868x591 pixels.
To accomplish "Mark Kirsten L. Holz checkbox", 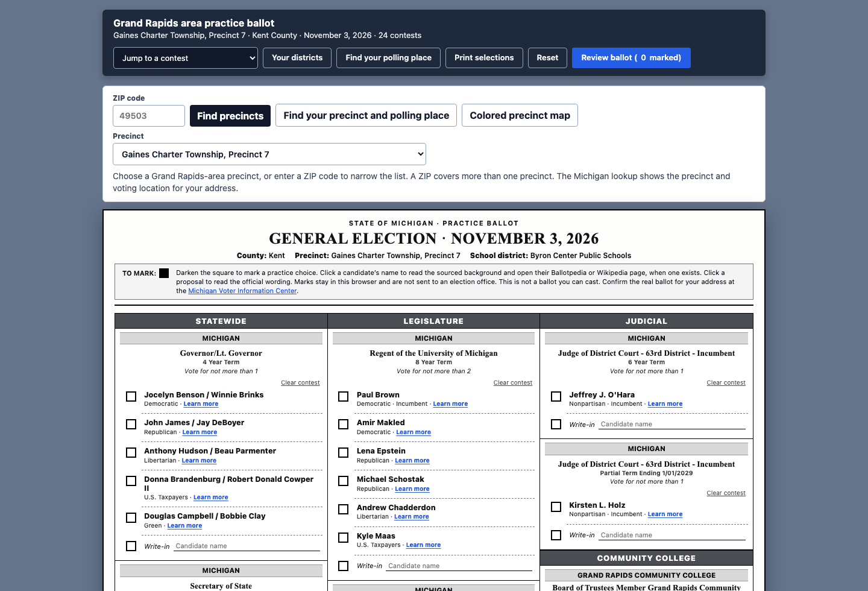I will 556,507.
